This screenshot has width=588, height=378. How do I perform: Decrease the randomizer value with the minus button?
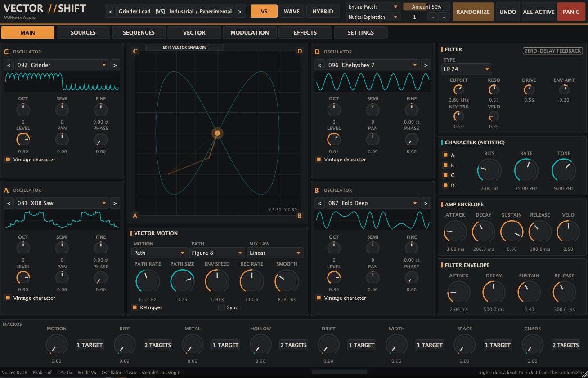pyautogui.click(x=433, y=17)
